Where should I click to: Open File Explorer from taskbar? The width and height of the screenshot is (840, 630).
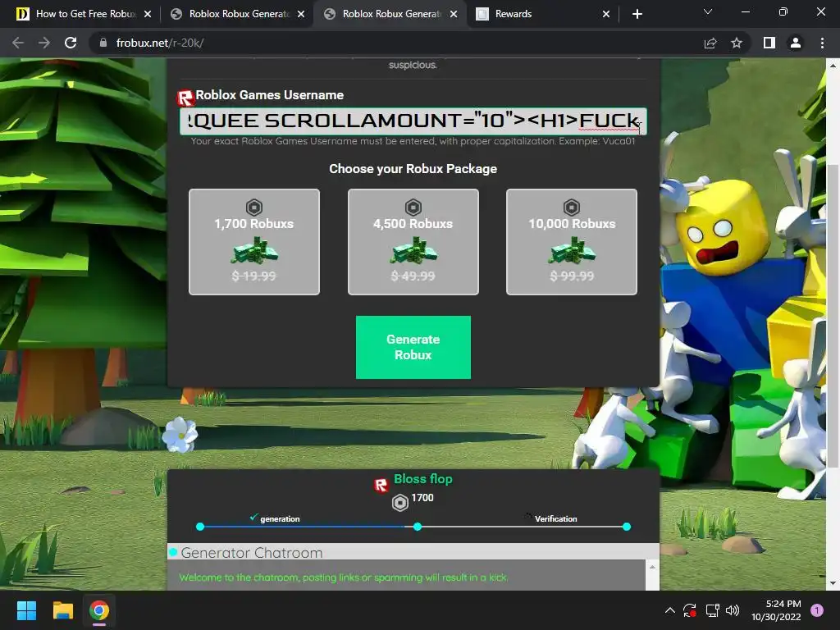(x=62, y=610)
